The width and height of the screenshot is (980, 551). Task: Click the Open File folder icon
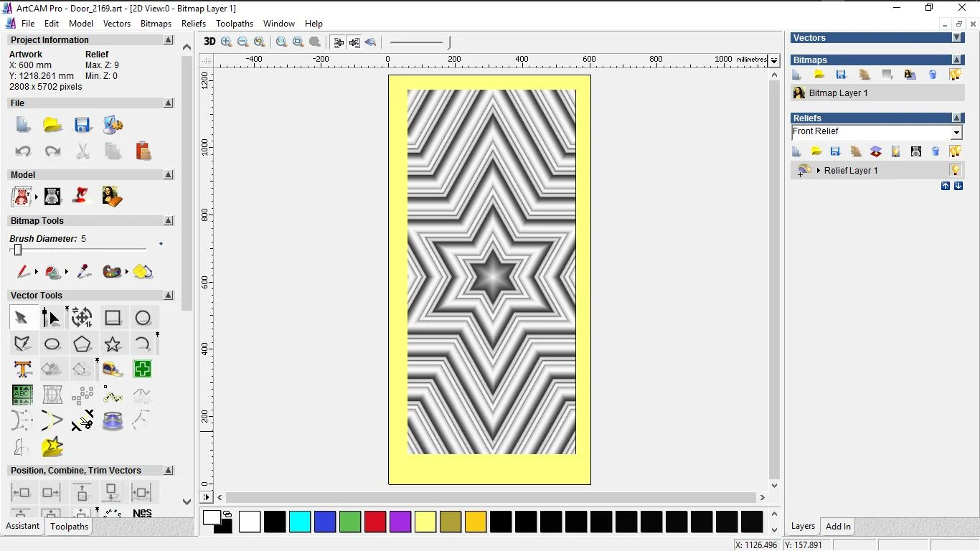[52, 125]
